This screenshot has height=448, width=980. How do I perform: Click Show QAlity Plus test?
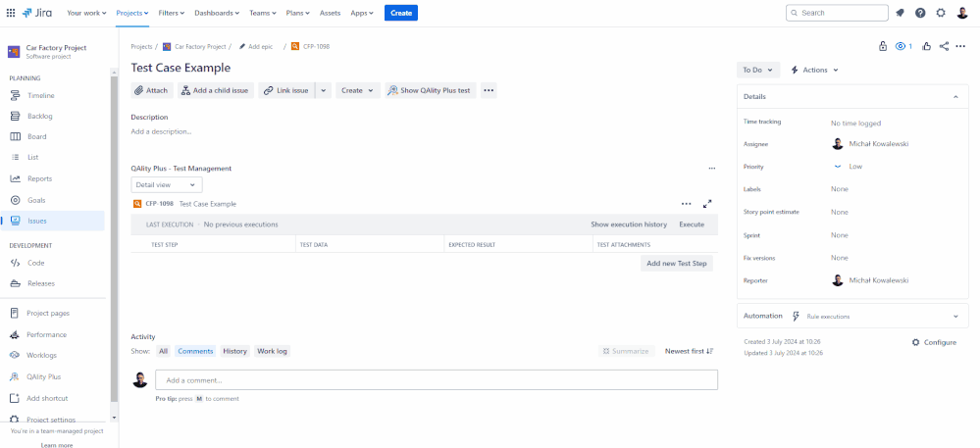(x=431, y=90)
